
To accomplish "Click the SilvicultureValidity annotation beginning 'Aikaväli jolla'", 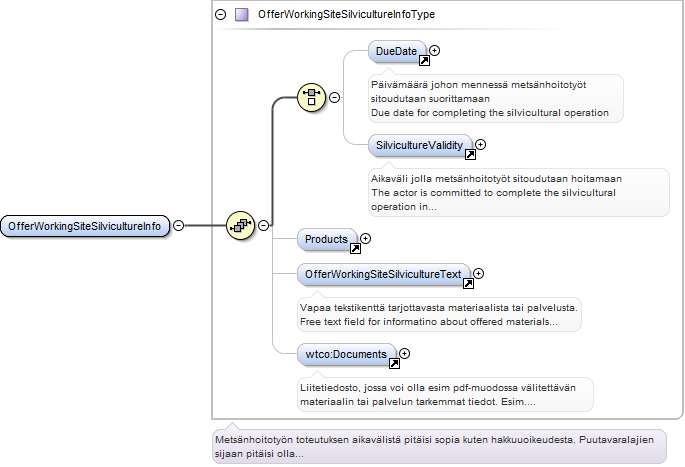I will pyautogui.click(x=519, y=193).
